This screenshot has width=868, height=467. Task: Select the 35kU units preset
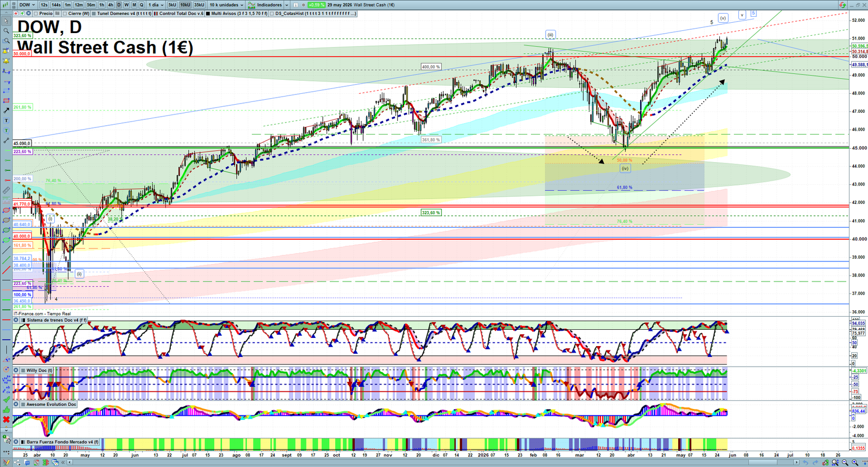pos(199,5)
